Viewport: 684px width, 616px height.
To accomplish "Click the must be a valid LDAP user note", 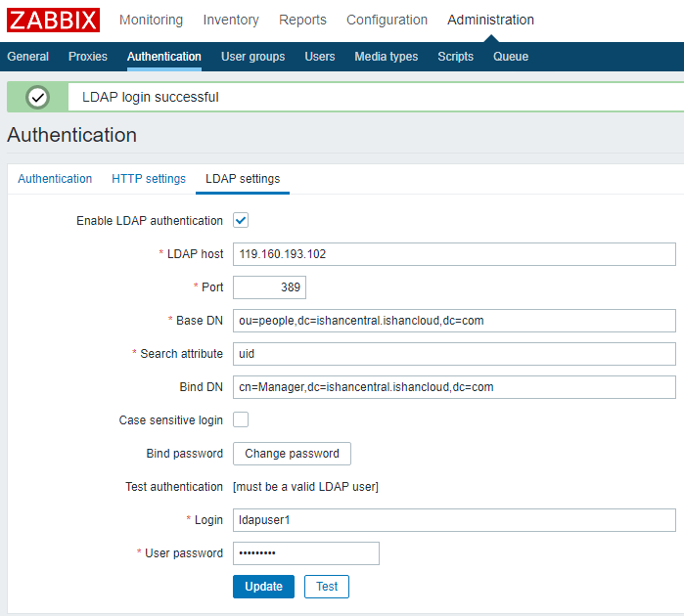I will [x=305, y=487].
